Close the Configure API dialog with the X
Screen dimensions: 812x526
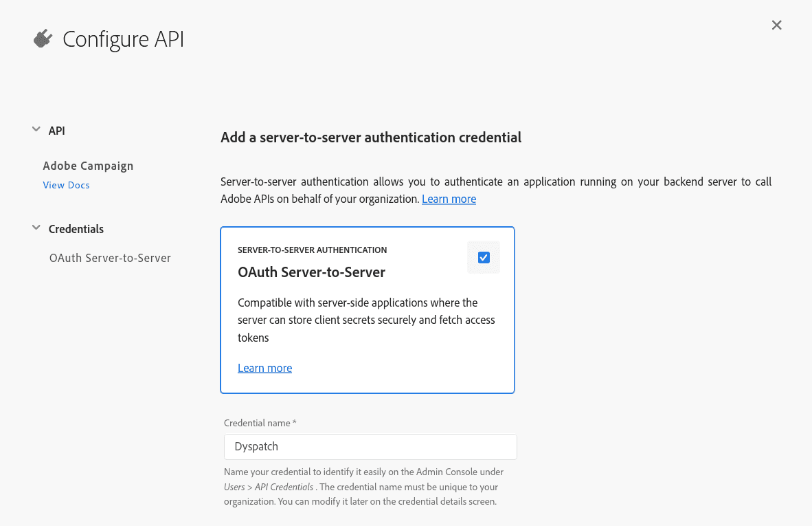pyautogui.click(x=776, y=25)
